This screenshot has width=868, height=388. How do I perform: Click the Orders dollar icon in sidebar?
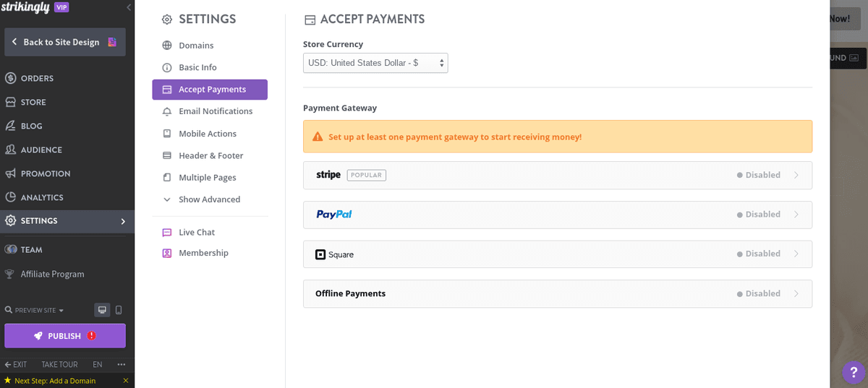pyautogui.click(x=11, y=78)
